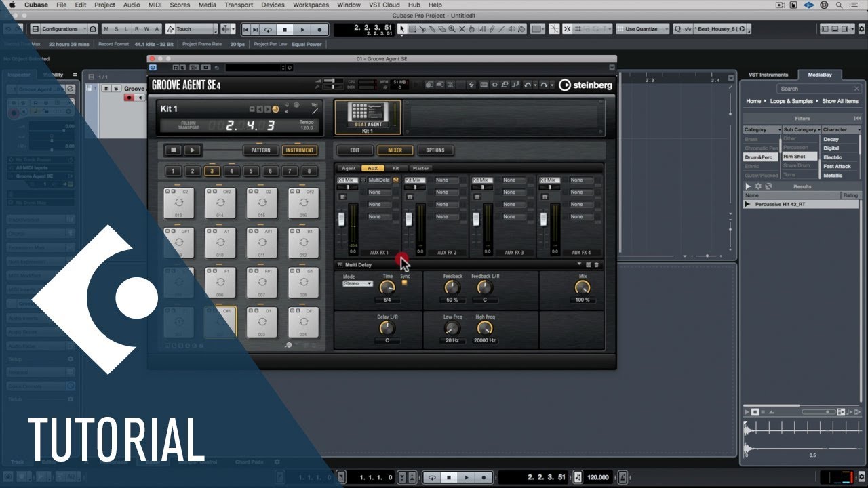Click the cycle loop button in top transport
Screen dimensions: 868x488
click(x=268, y=30)
